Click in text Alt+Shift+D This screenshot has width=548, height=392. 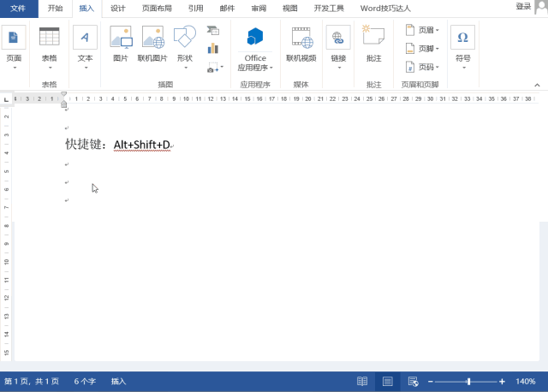142,145
